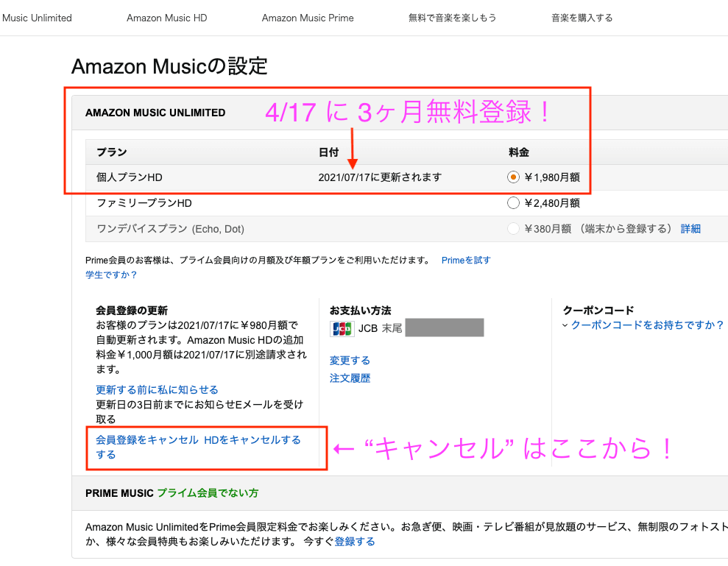Click the プラン column header
728x566 pixels.
111,152
